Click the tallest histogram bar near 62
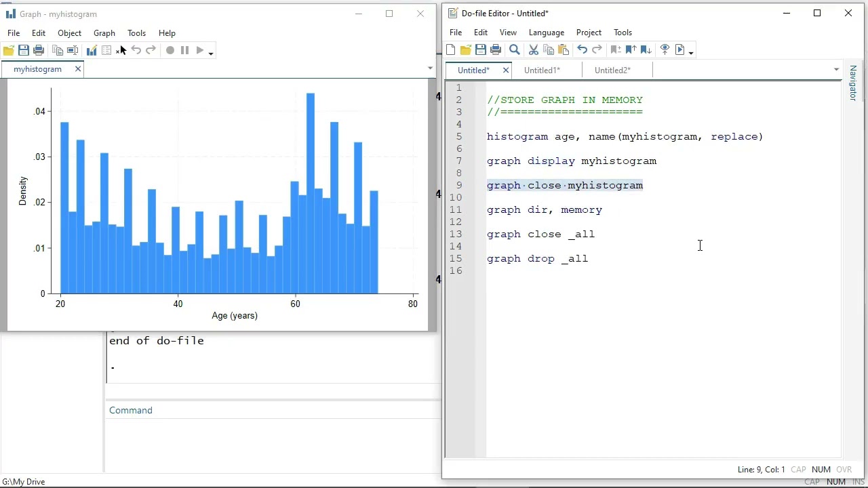Viewport: 868px width, 488px height. click(x=311, y=193)
